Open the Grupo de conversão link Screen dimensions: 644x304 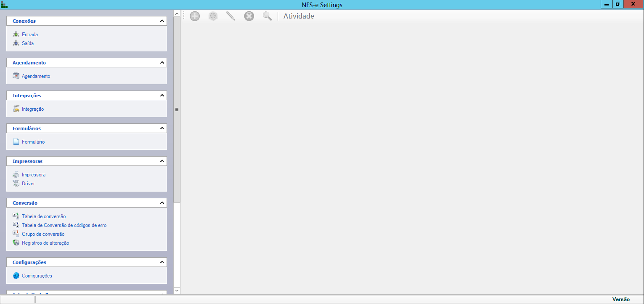(x=43, y=234)
